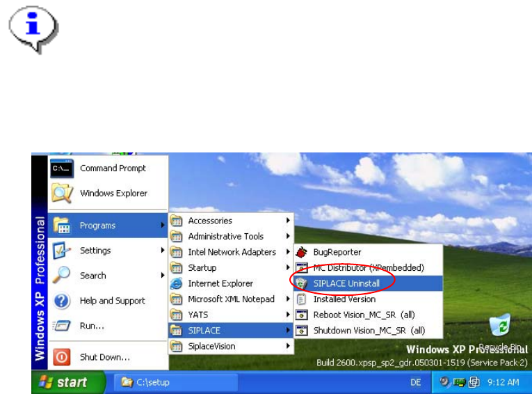
Task: Click the 9:12 AM taskbar clock
Action: point(503,382)
